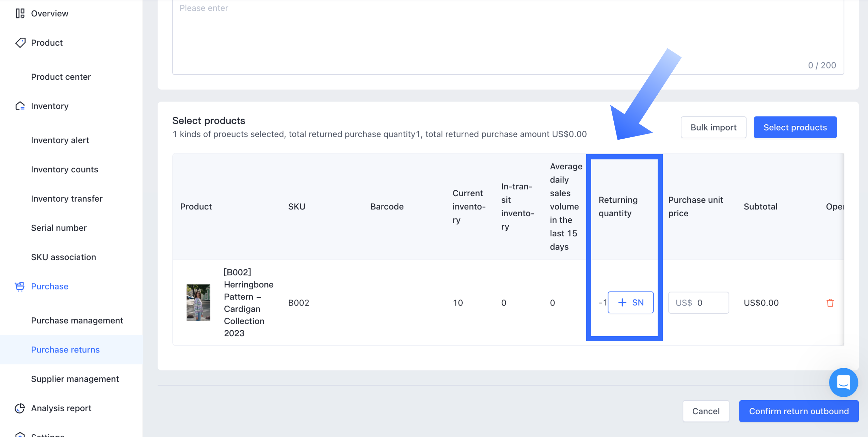868x437 pixels.
Task: Click the Inventory warehouse icon
Action: click(20, 106)
